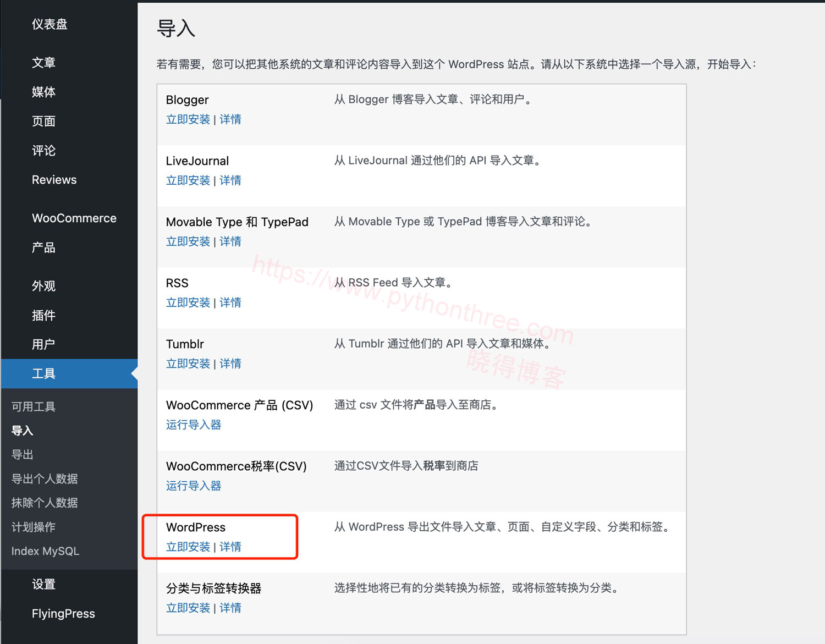Open the 评论 comments menu
The height and width of the screenshot is (644, 825).
(x=43, y=150)
